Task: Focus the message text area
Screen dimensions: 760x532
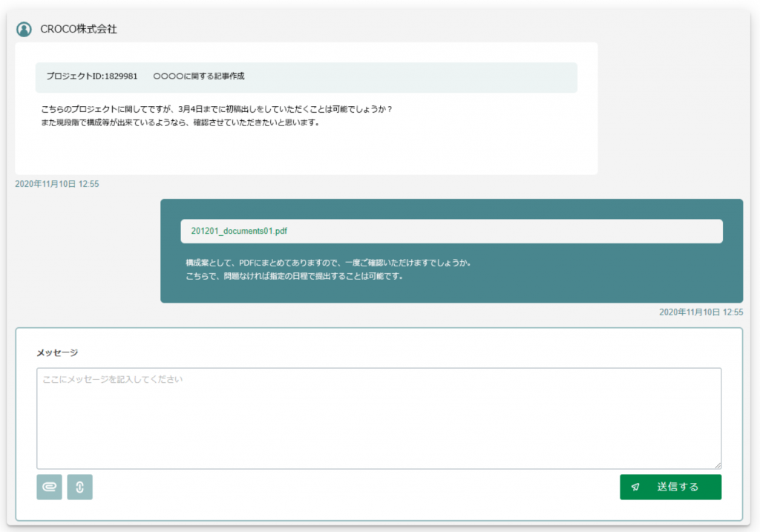Action: [379, 418]
